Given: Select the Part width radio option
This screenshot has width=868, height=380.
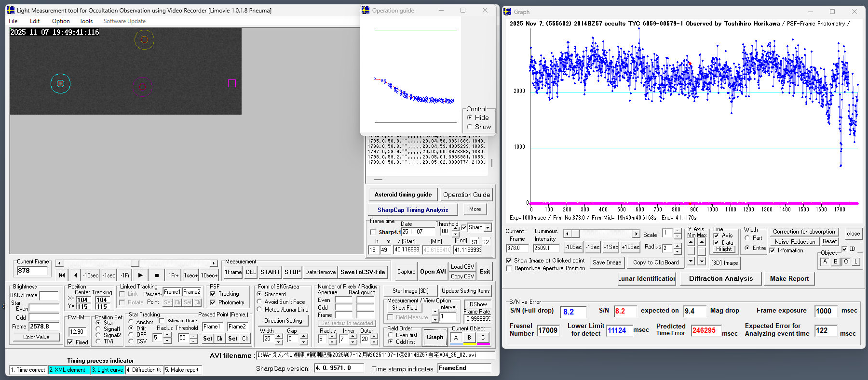Looking at the screenshot, I should click(747, 238).
